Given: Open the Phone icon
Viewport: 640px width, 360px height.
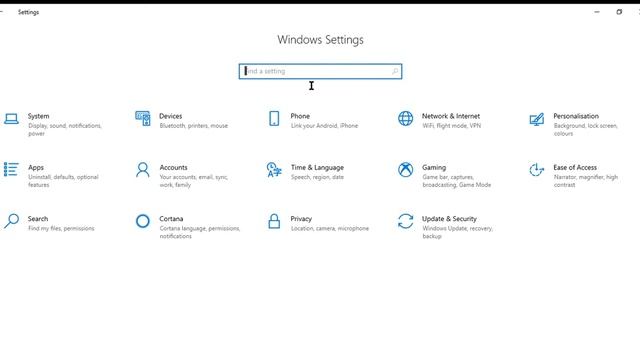Looking at the screenshot, I should pyautogui.click(x=274, y=118).
